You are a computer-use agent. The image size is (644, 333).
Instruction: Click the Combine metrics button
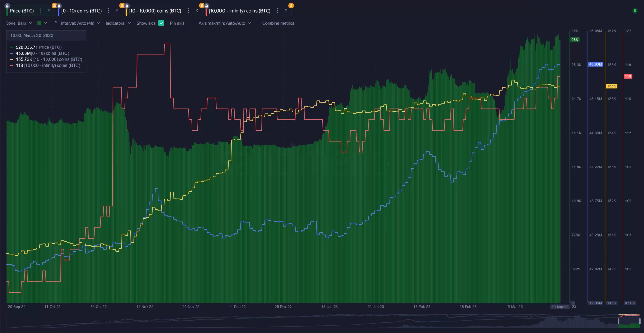pyautogui.click(x=275, y=23)
